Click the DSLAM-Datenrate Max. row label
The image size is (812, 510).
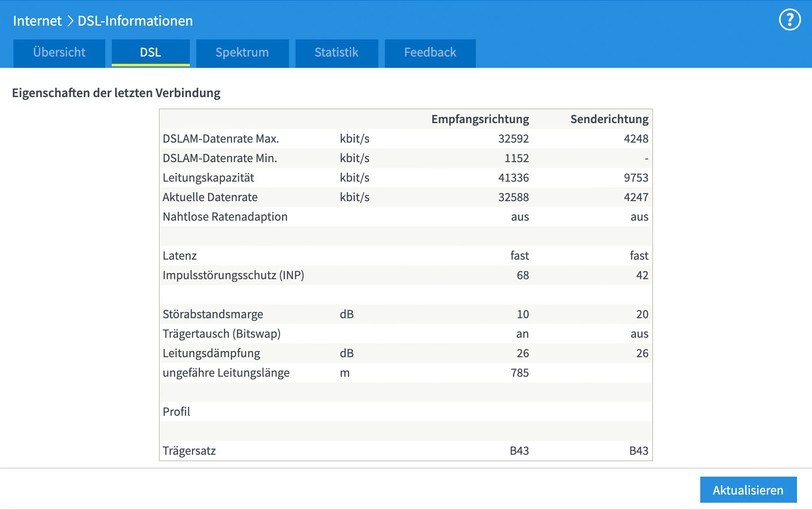221,139
